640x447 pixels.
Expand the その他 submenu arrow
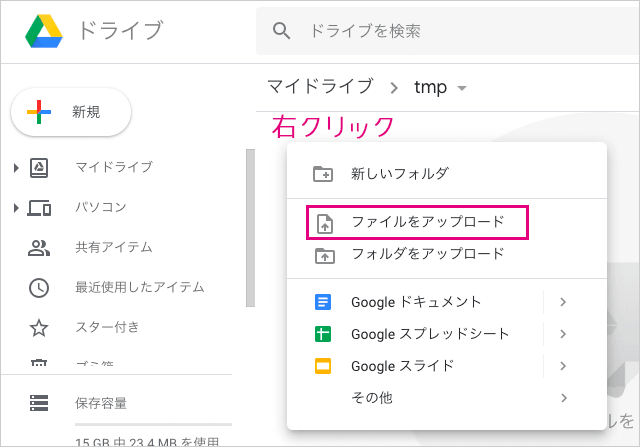(564, 398)
